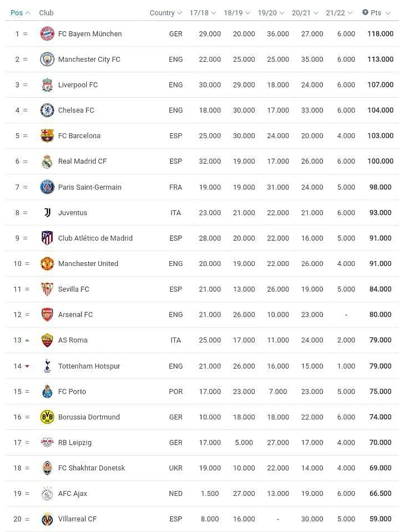Click the Juventus logo icon

pyautogui.click(x=47, y=212)
